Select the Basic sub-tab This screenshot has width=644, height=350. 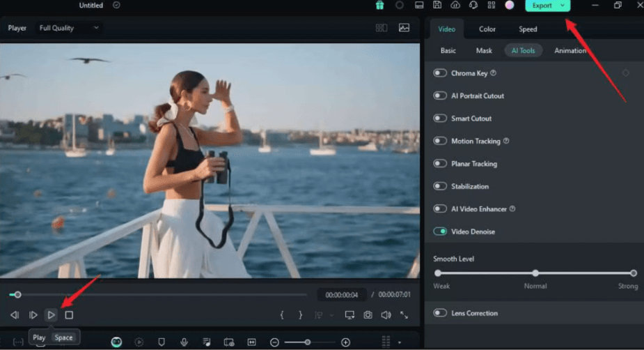(448, 51)
